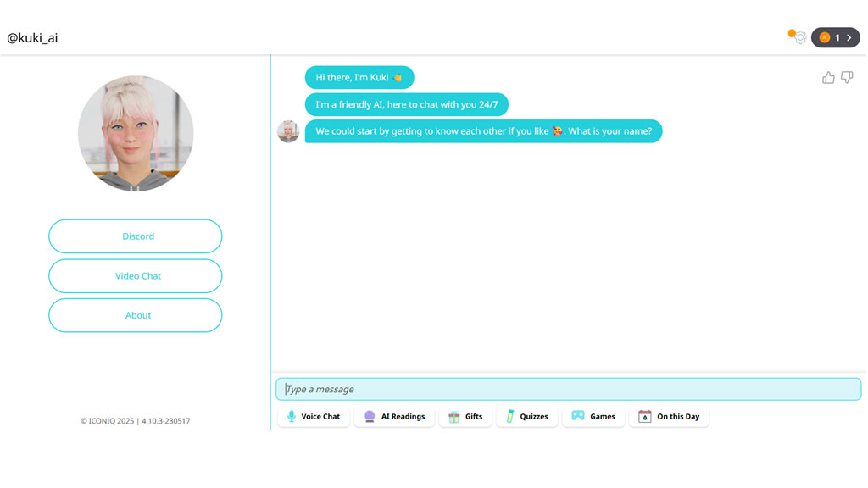Open the Gifts option
Screen dimensions: 868x488
[465, 417]
